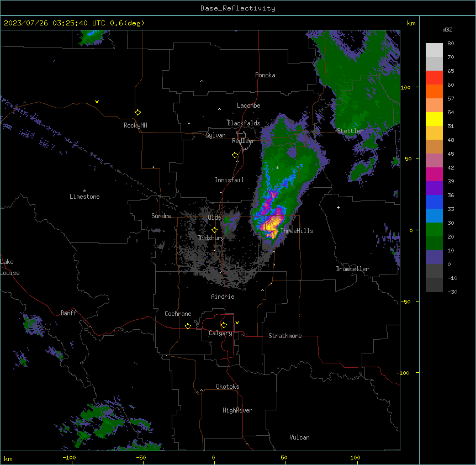The width and height of the screenshot is (476, 465).
Task: Click the -50 tick on right axis
Action: 405,302
